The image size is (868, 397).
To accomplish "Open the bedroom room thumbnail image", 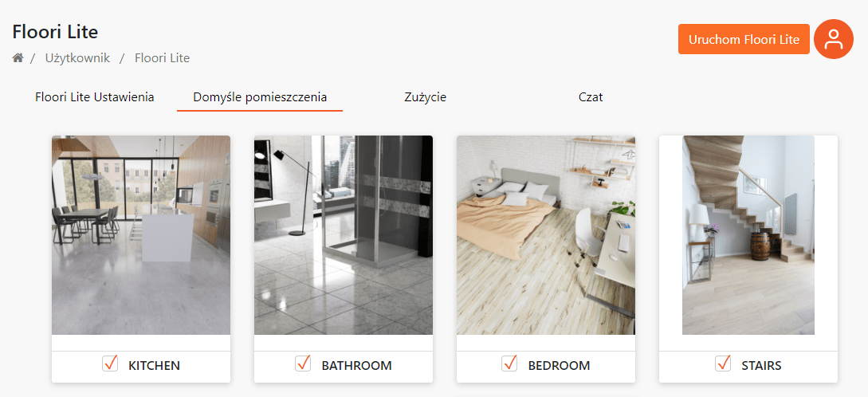I will click(546, 235).
